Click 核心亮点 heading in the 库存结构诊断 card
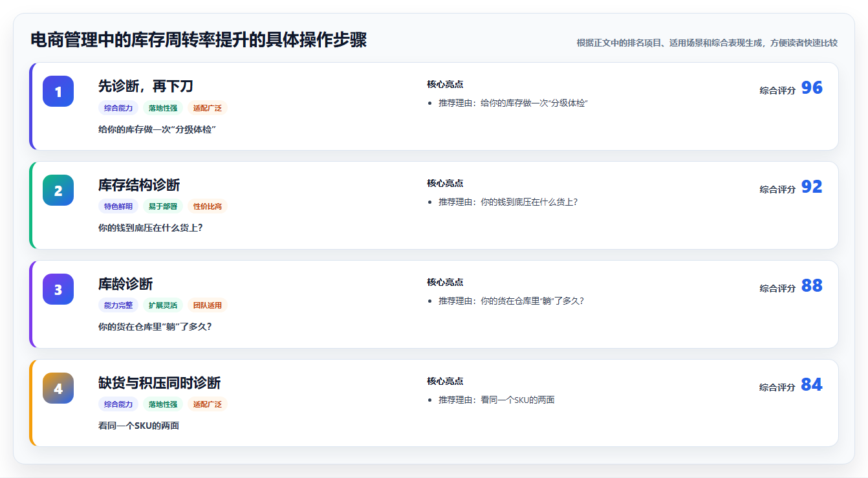 445,183
